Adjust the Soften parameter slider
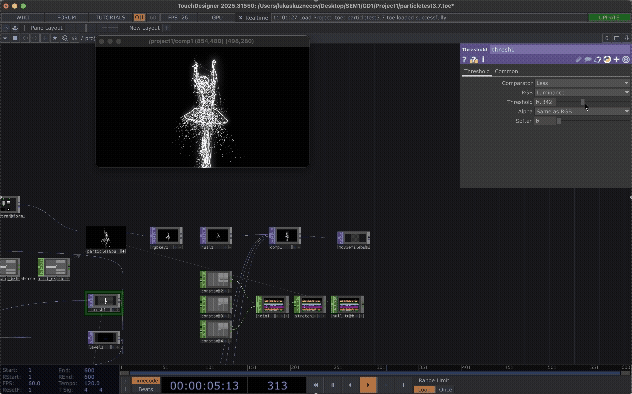This screenshot has height=394, width=632. (594, 121)
